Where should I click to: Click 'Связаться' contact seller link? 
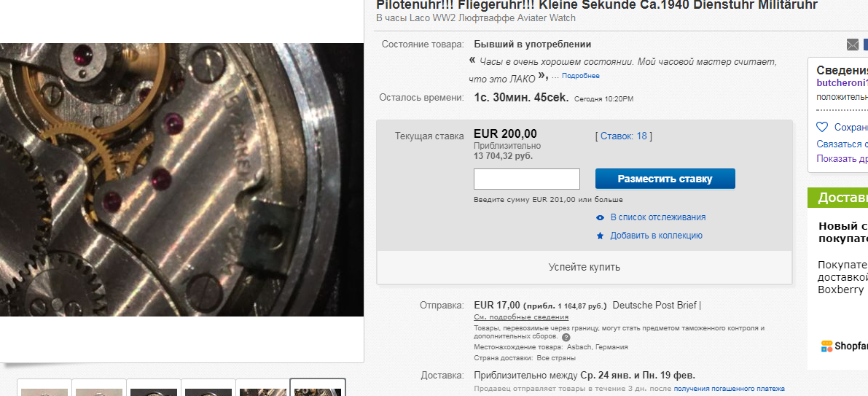click(842, 144)
